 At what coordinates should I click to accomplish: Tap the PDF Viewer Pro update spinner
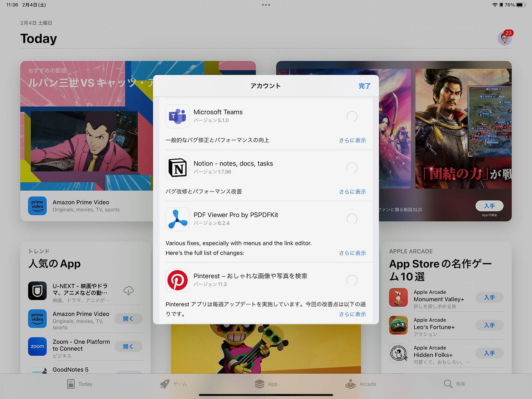pos(352,219)
